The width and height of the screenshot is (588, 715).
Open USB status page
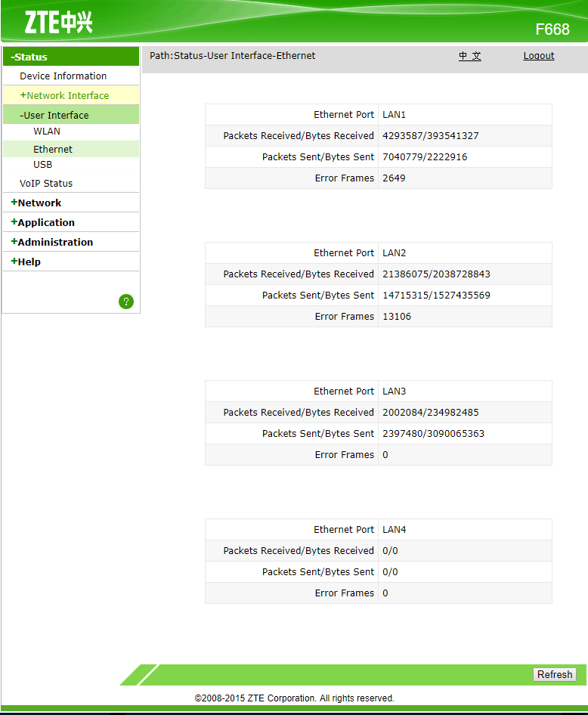pyautogui.click(x=42, y=165)
